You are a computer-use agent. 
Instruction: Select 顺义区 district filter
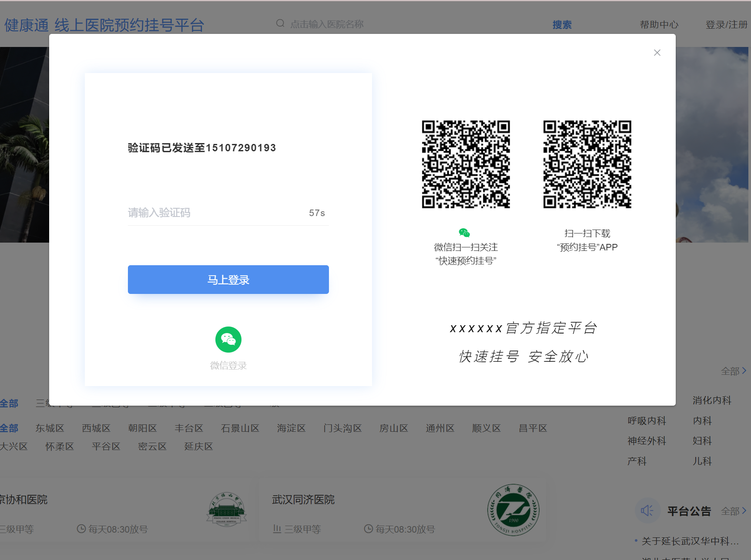[486, 428]
